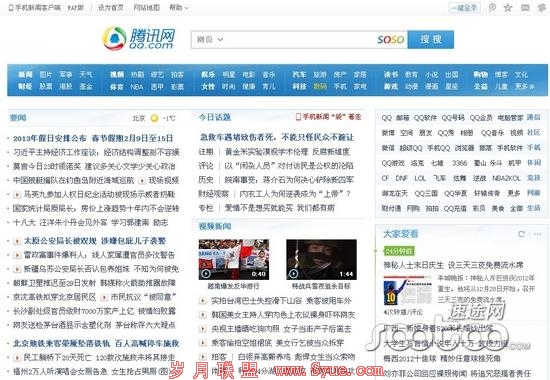550x380 pixels.
Task: Open the mail envelope icon in top bar
Action: tap(525, 7)
